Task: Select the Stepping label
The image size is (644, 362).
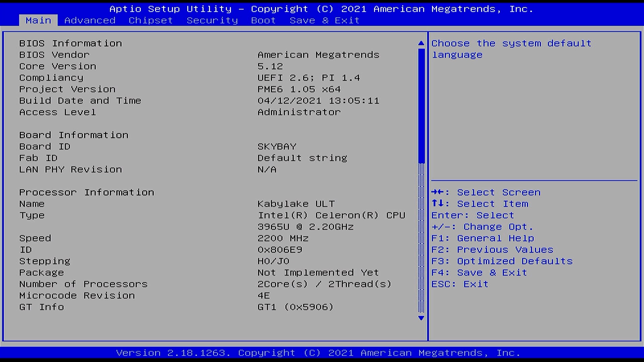Action: 45,261
